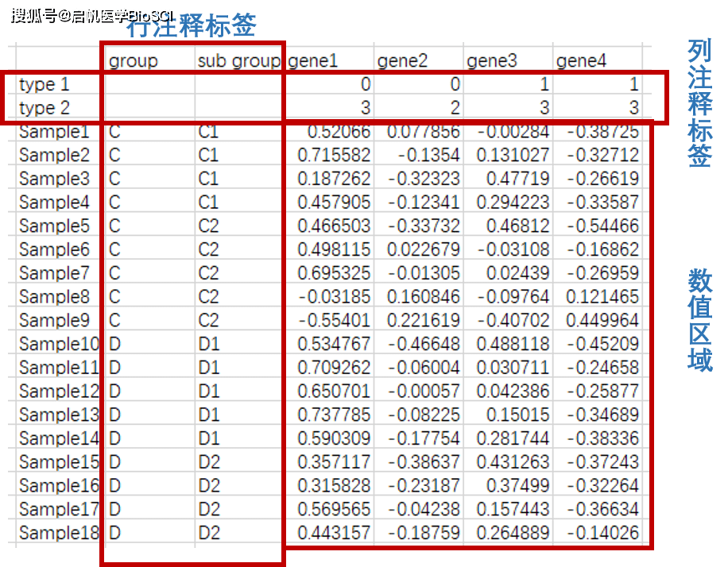Click the Sample3 row label

pyautogui.click(x=54, y=179)
